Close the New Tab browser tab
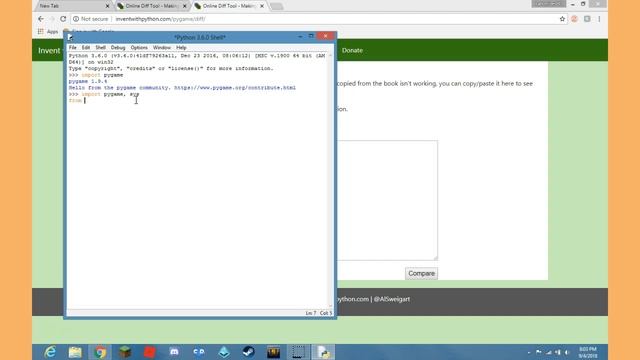640x360 pixels. tap(107, 6)
